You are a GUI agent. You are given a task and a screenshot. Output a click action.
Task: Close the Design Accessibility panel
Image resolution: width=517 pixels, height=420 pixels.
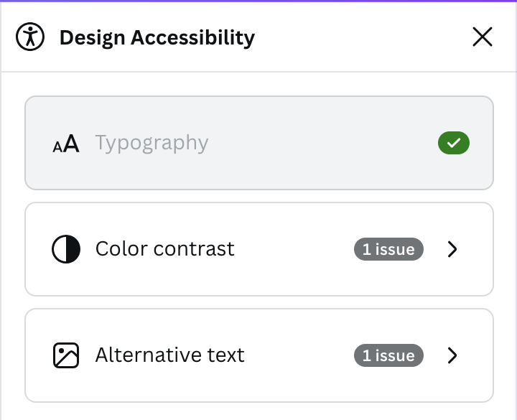click(x=483, y=37)
